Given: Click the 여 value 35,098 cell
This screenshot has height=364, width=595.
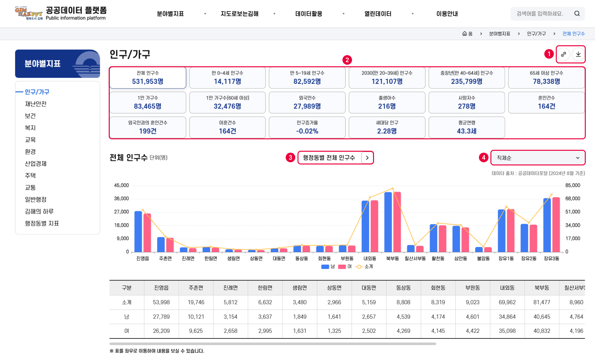Looking at the screenshot, I should tap(507, 331).
